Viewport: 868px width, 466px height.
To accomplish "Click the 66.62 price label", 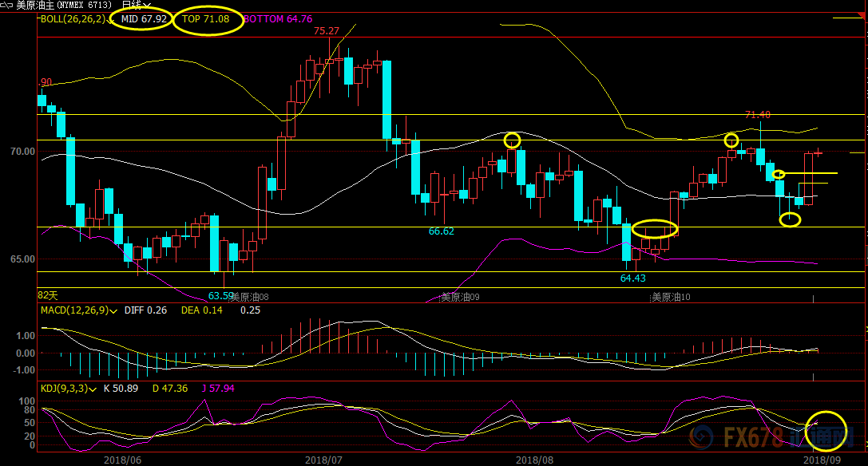I will pyautogui.click(x=441, y=231).
